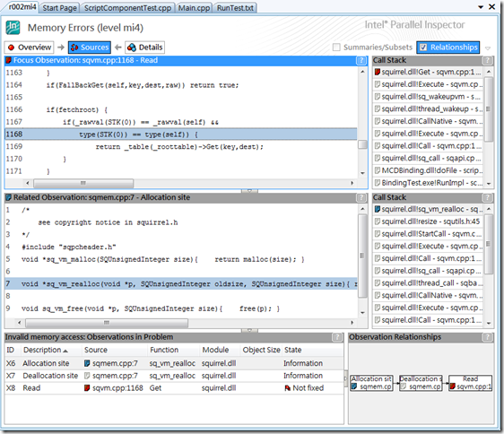
Task: Toggle the Relationships checkbox
Action: (423, 48)
